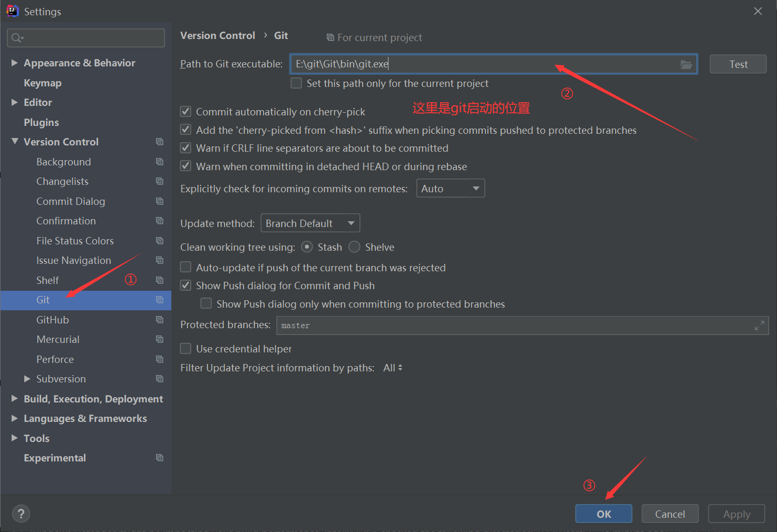Click project-level icon beside GitHub row
Viewport: 777px width, 532px height.
coord(160,320)
